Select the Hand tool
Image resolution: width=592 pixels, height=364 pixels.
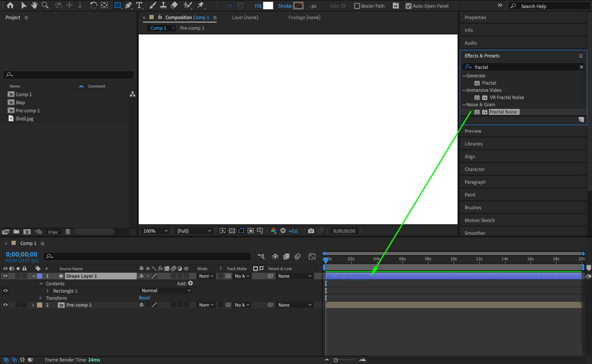pos(34,5)
